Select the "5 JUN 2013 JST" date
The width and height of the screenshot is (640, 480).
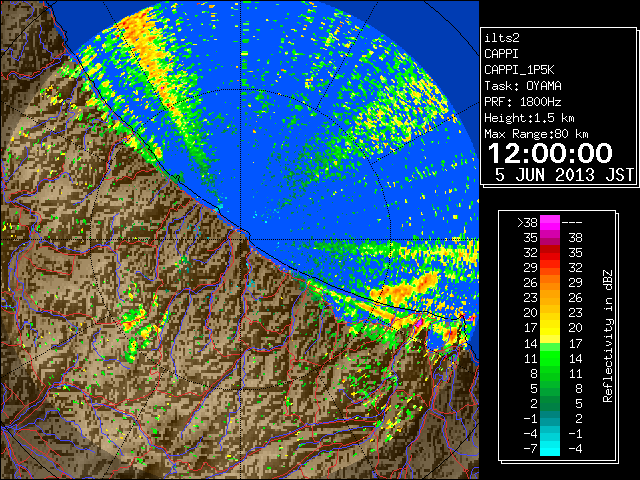pyautogui.click(x=564, y=175)
